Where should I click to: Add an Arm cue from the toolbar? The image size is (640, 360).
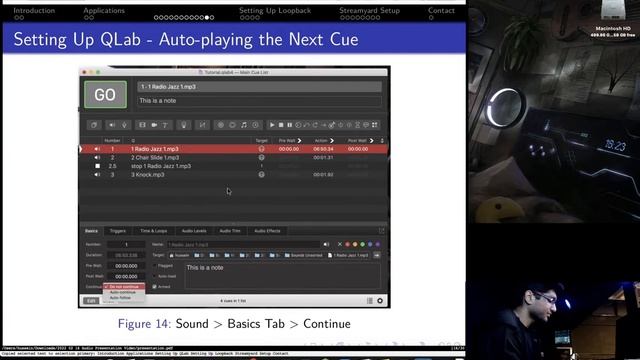point(341,125)
